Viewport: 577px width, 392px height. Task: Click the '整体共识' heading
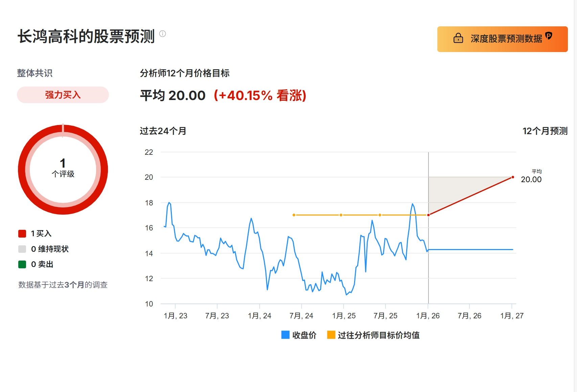pyautogui.click(x=35, y=73)
